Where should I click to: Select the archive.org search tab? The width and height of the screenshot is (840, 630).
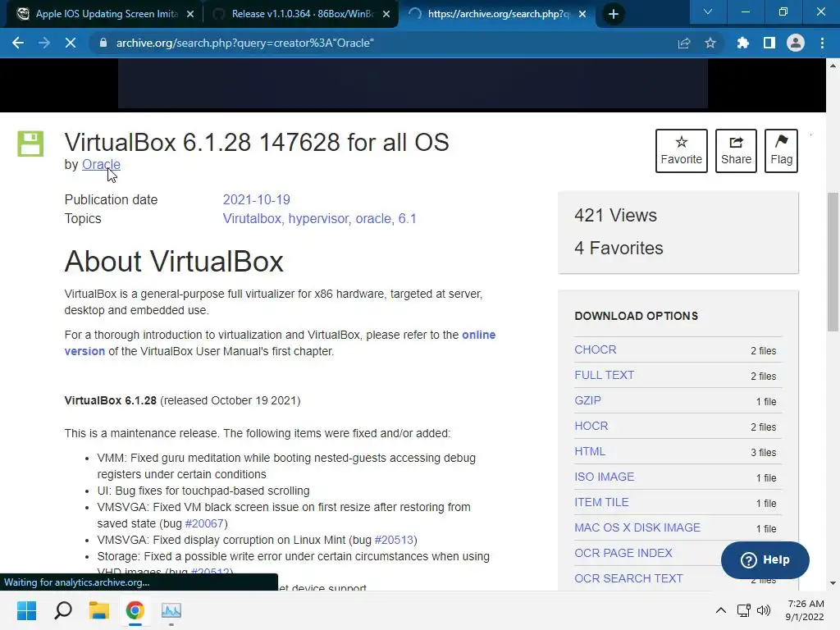coord(498,14)
